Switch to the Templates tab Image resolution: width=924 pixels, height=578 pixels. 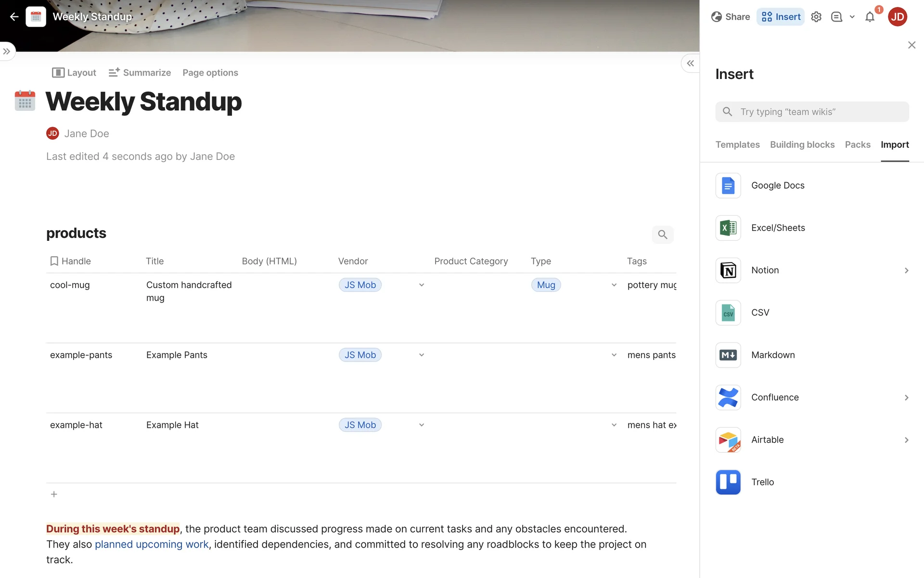click(737, 144)
